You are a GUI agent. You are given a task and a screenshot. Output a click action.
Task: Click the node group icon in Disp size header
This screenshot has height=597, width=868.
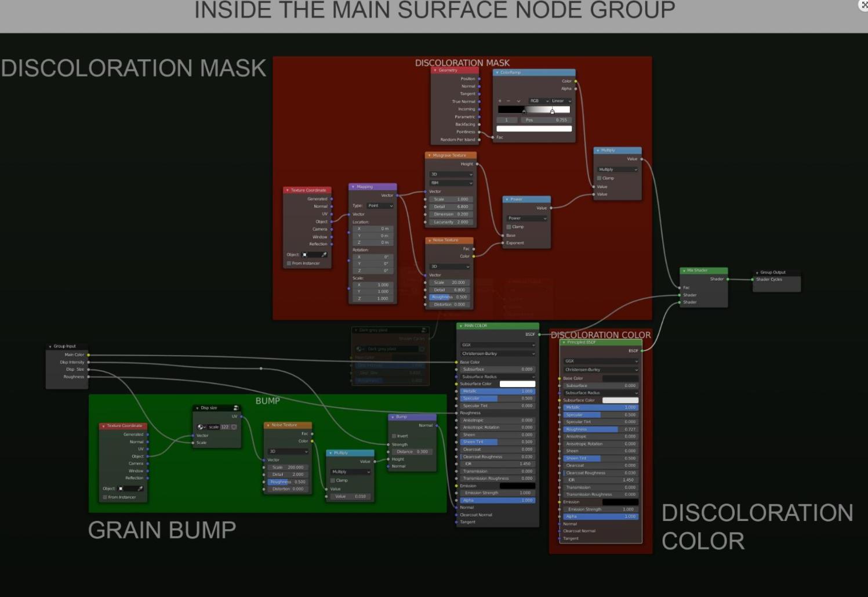click(235, 408)
